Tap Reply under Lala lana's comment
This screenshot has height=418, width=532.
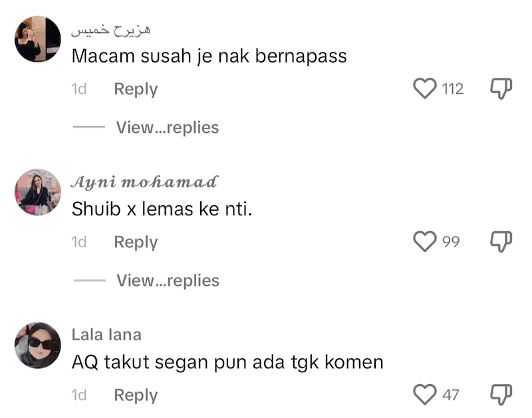[136, 395]
